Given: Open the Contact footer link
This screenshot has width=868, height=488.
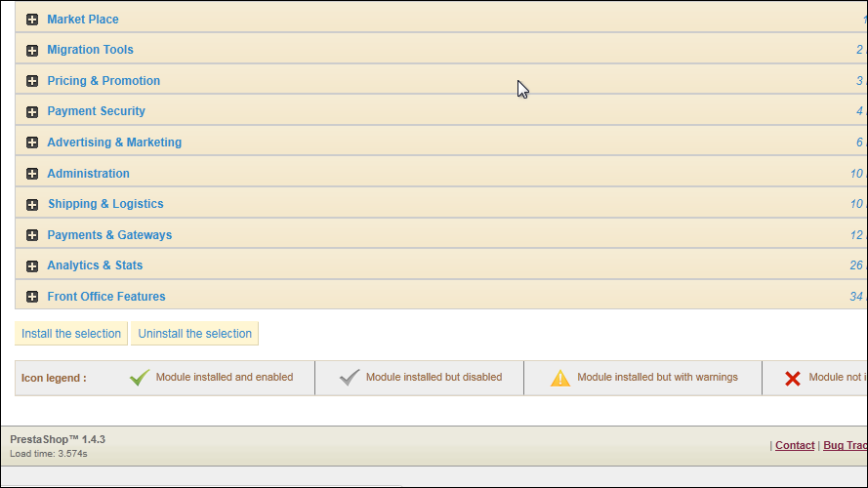Looking at the screenshot, I should click(795, 445).
